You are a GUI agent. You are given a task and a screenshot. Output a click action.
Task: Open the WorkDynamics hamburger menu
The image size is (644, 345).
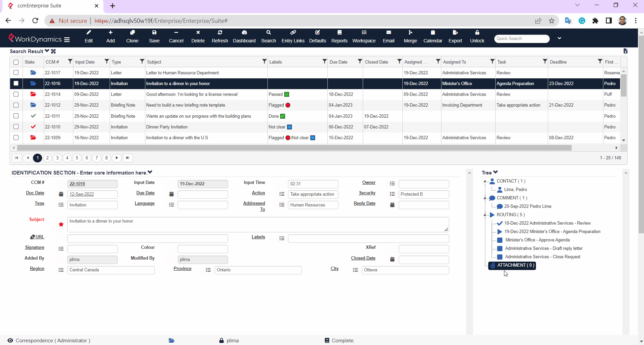tap(67, 39)
